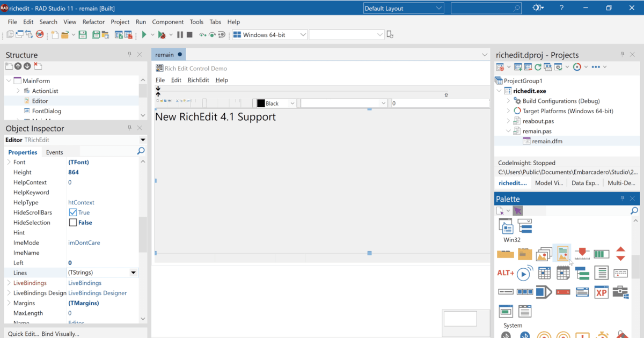This screenshot has width=644, height=338.
Task: Collapse the richedit.exe tree node
Action: pyautogui.click(x=499, y=90)
